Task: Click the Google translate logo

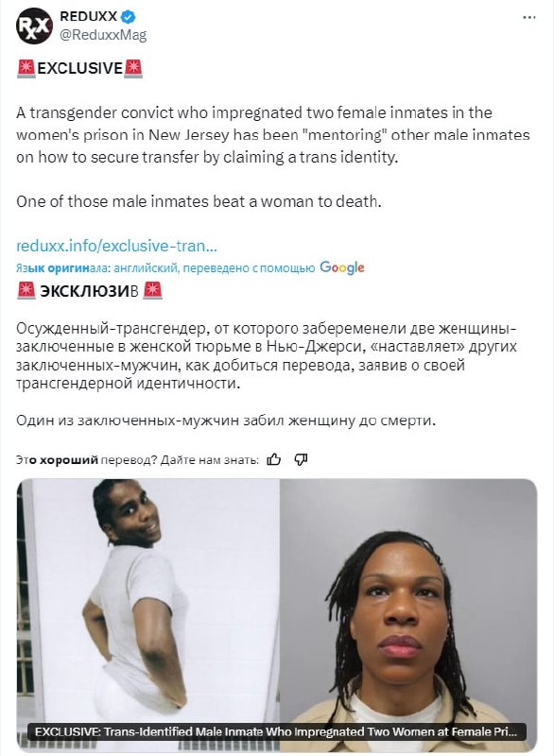Action: pos(342,267)
